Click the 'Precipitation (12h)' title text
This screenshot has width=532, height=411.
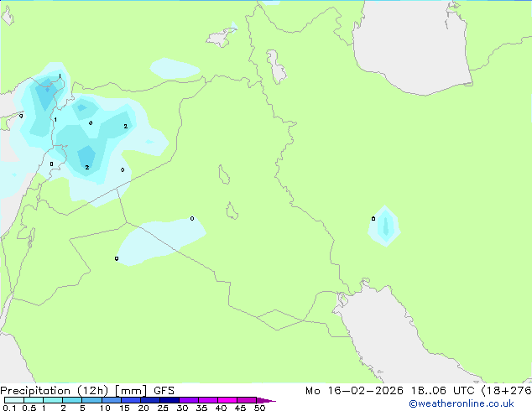tap(55, 391)
